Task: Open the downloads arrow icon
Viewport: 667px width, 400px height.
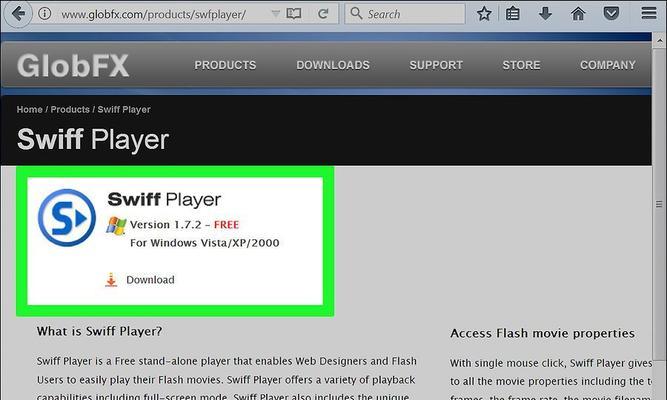Action: pos(545,14)
